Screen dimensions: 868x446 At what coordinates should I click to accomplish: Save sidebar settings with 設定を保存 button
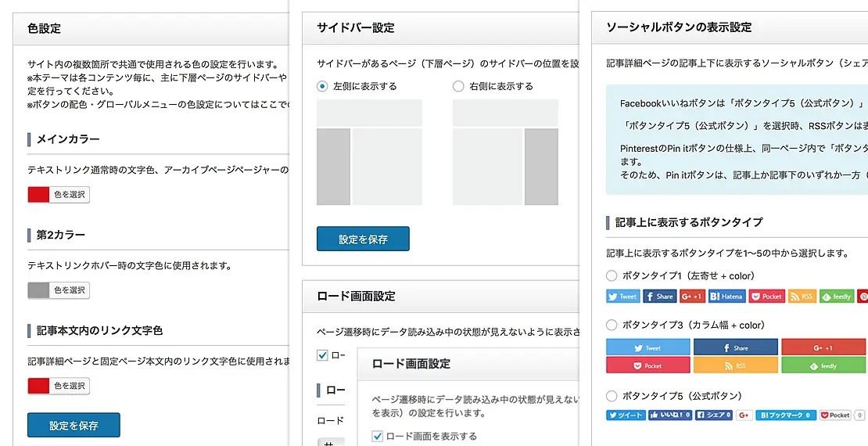coord(363,239)
